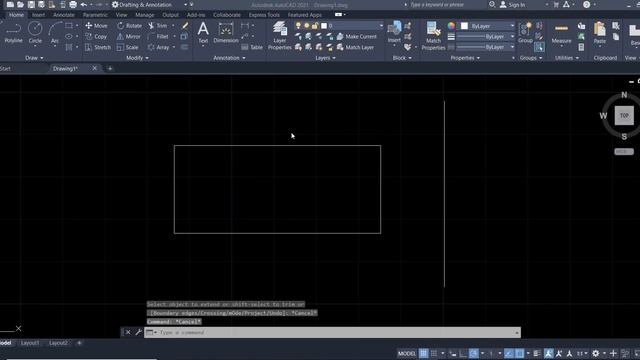
Task: Toggle ortho mode
Action: point(463,353)
